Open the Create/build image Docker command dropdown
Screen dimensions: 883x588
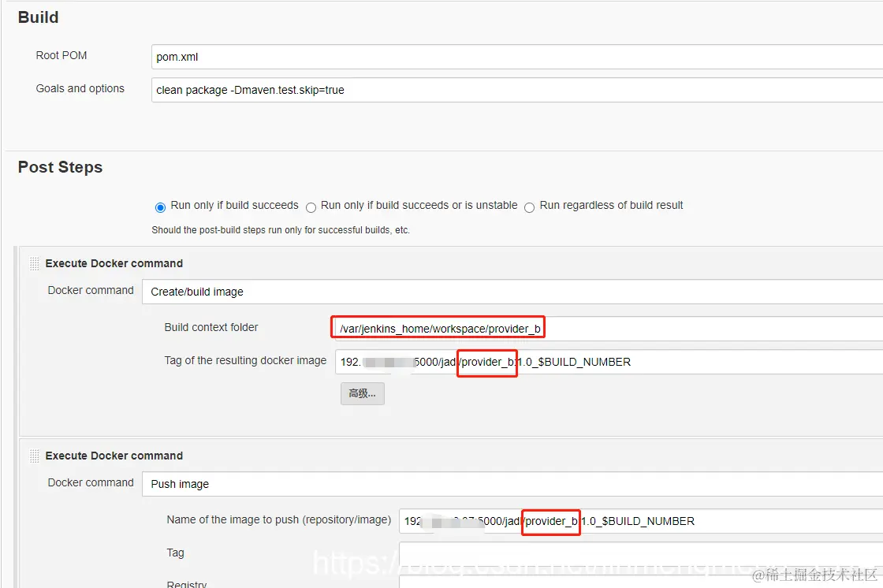512,292
